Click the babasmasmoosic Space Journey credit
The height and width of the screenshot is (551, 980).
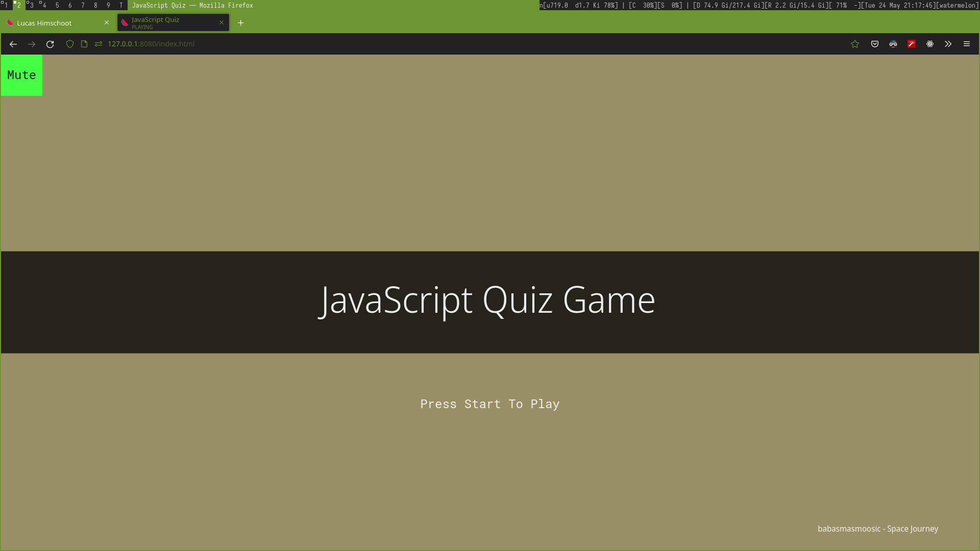click(x=878, y=529)
